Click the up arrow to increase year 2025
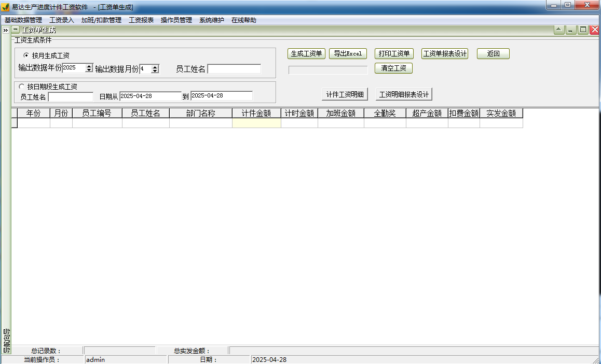Image resolution: width=601 pixels, height=364 pixels. tap(89, 65)
